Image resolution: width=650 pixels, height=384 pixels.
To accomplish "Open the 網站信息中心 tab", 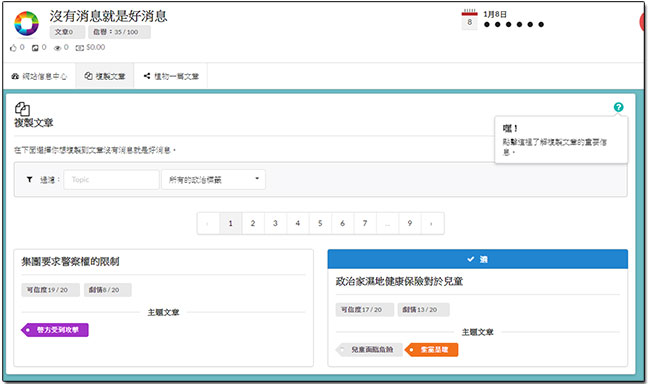I will coord(39,76).
